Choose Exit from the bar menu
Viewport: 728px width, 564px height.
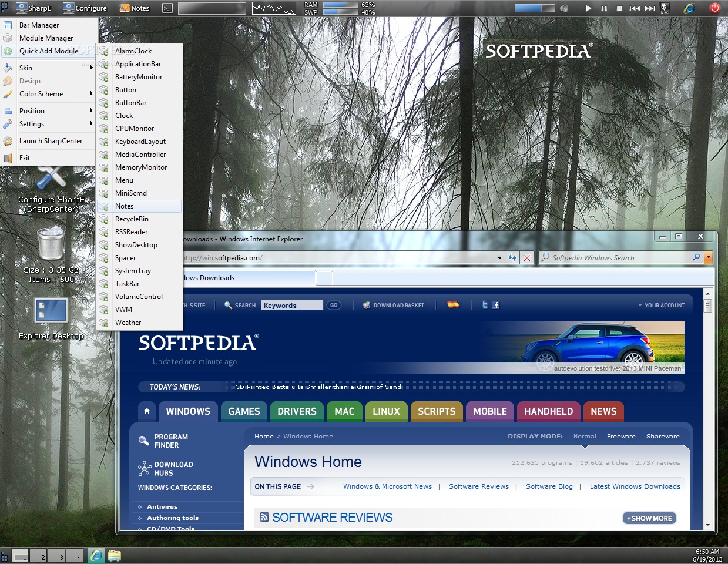(49, 158)
